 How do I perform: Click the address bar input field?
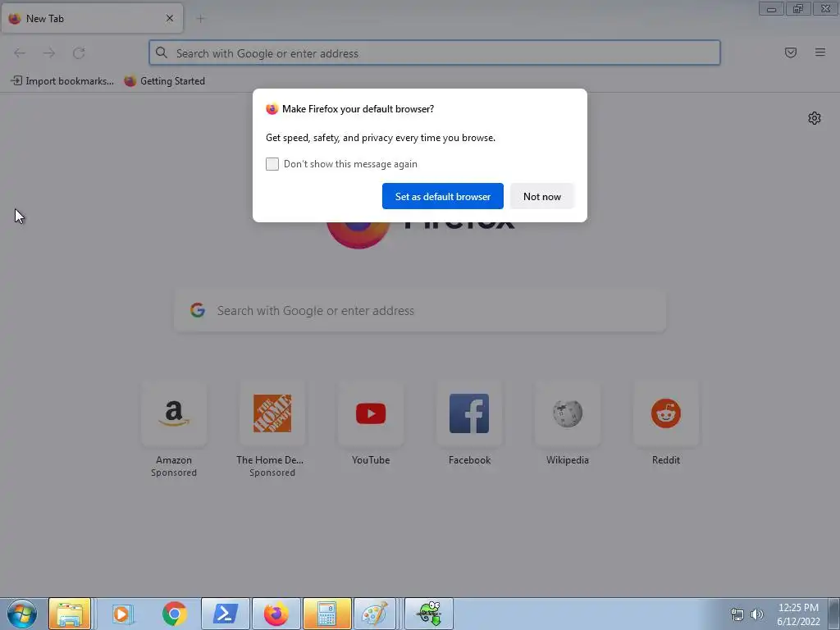click(435, 53)
